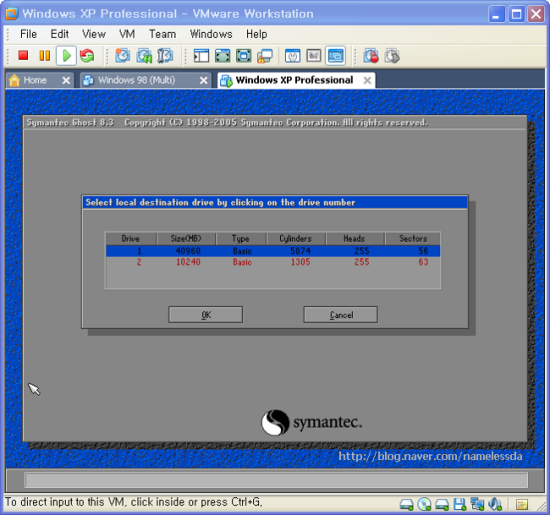Confirm destination drive with OK button
Viewport: 550px width, 515px height.
[206, 315]
